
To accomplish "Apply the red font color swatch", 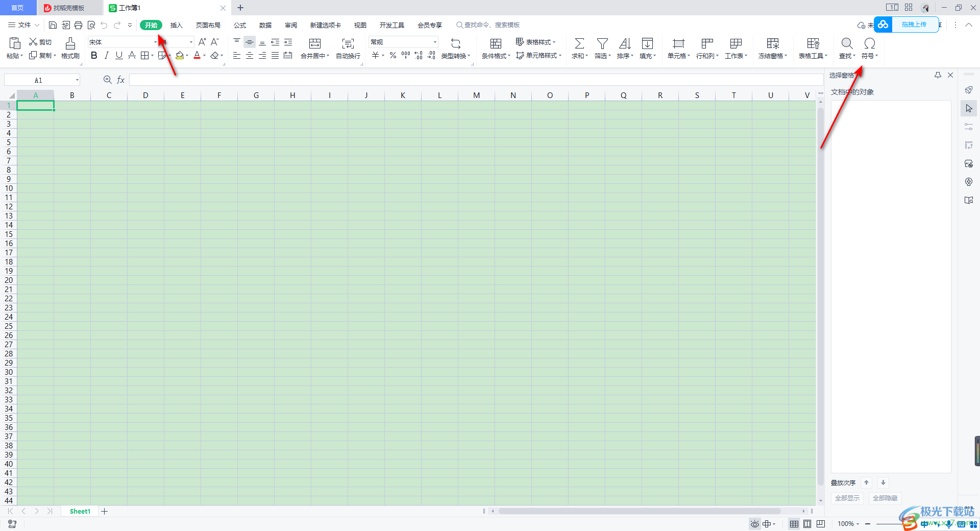I will [x=197, y=55].
